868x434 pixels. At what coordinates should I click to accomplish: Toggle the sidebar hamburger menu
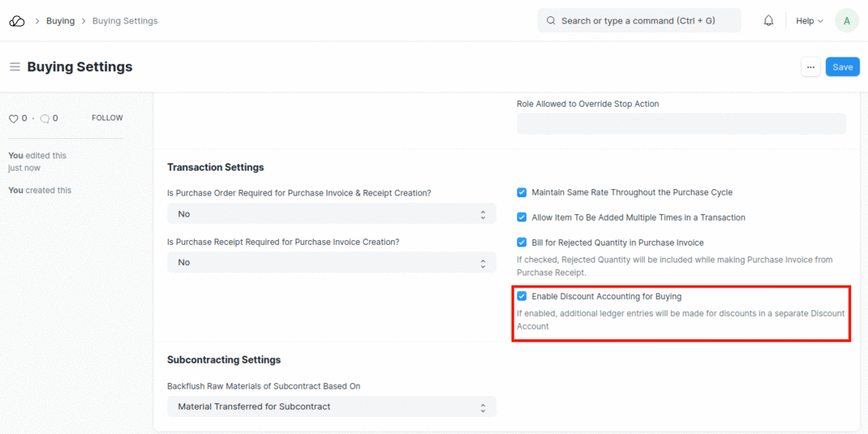point(15,67)
